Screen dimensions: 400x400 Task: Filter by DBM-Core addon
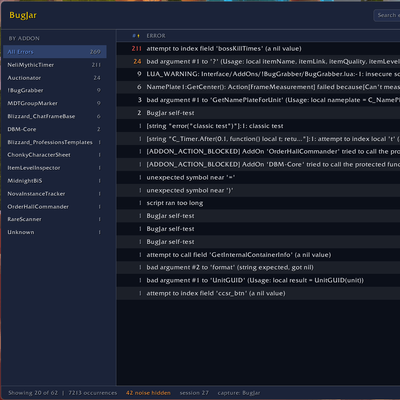click(55, 129)
